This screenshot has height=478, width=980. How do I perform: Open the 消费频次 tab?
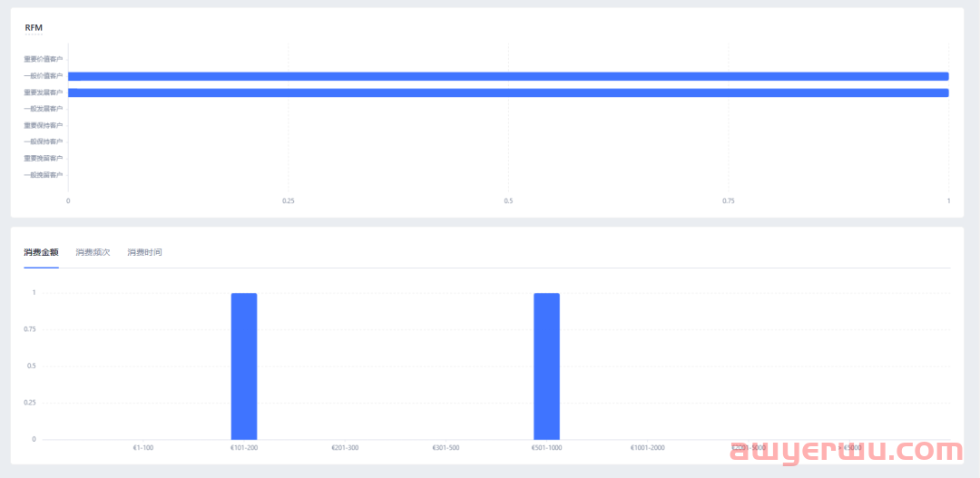pyautogui.click(x=93, y=252)
